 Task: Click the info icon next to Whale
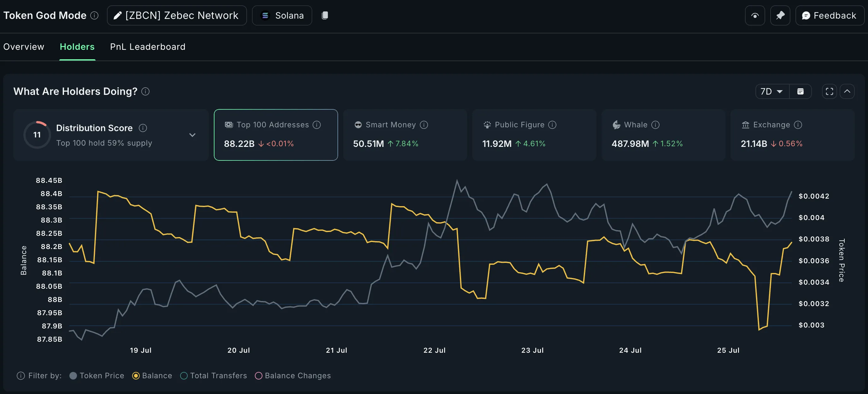pos(655,125)
